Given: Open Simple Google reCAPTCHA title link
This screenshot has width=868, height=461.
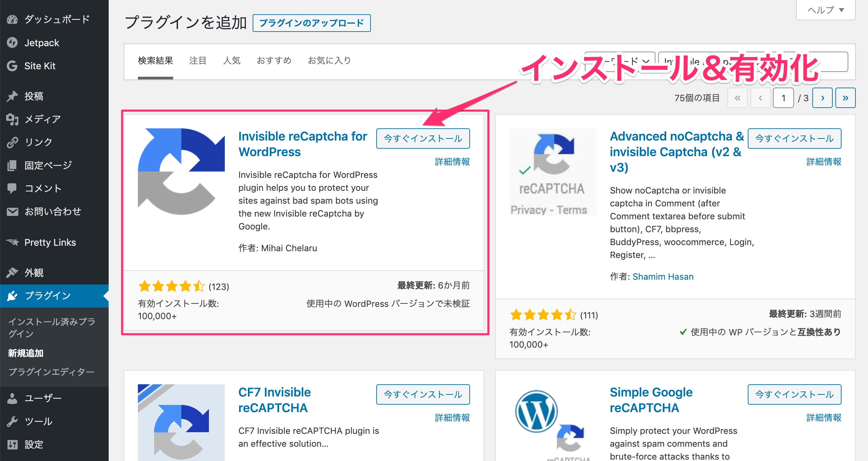Looking at the screenshot, I should pos(651,400).
